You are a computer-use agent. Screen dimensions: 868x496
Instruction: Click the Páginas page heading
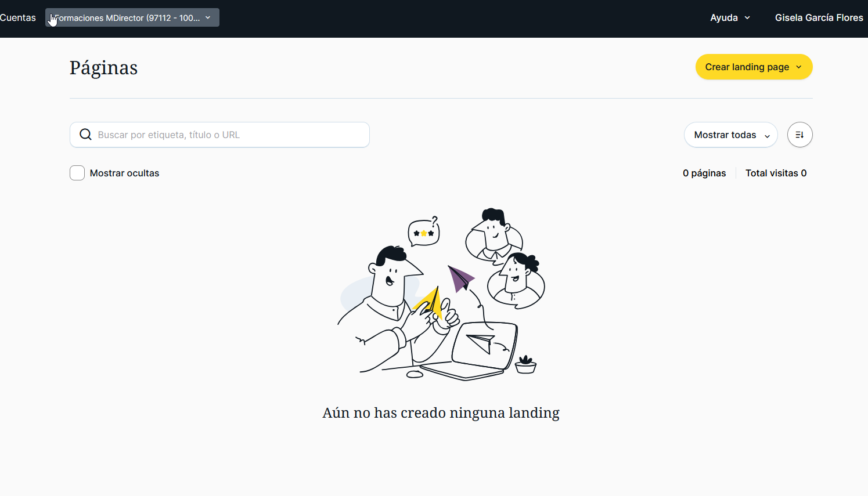click(103, 68)
